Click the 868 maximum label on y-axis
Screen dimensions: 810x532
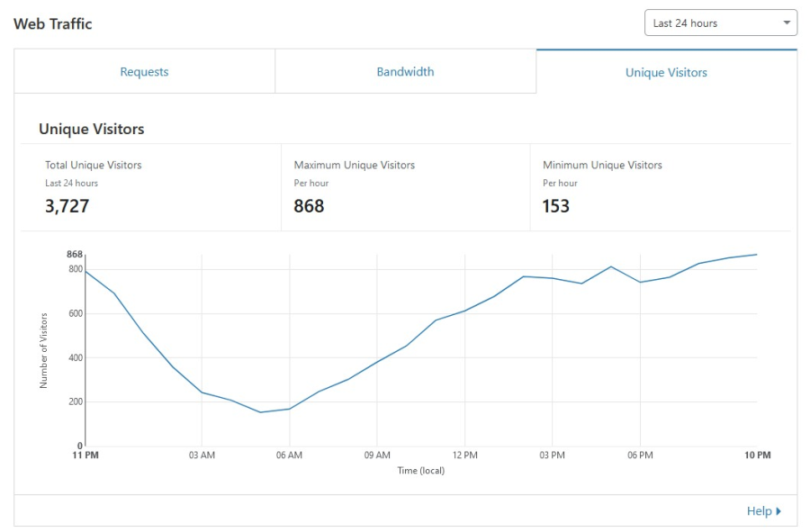coord(74,255)
